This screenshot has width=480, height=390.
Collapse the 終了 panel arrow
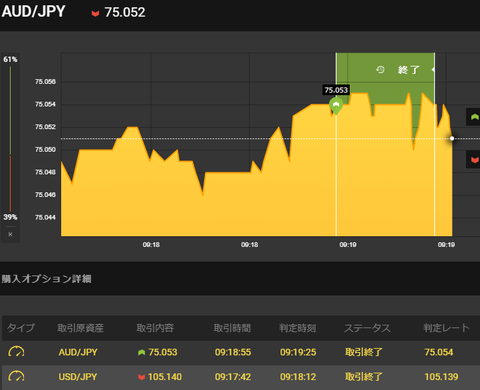pos(433,69)
